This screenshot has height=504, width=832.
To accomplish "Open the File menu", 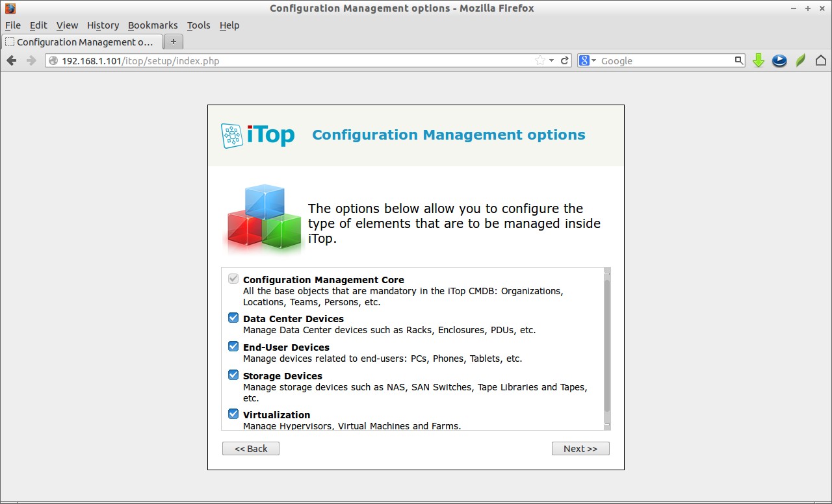I will pyautogui.click(x=13, y=25).
